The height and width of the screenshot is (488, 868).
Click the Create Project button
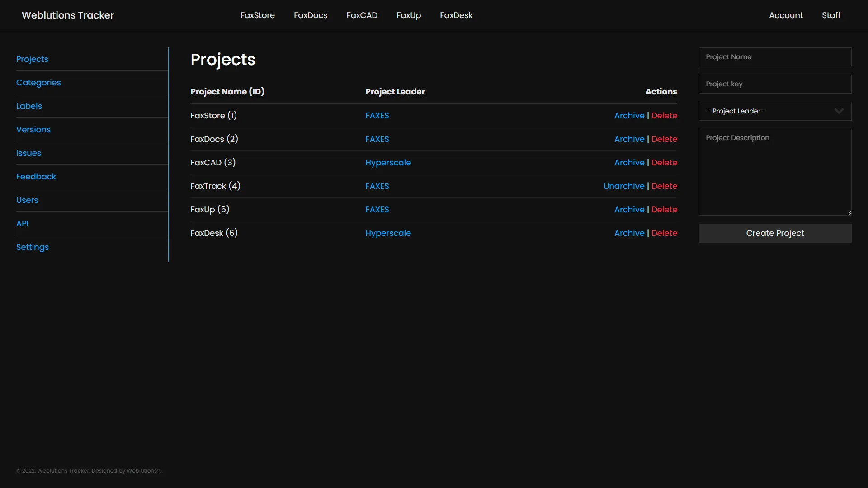[775, 233]
